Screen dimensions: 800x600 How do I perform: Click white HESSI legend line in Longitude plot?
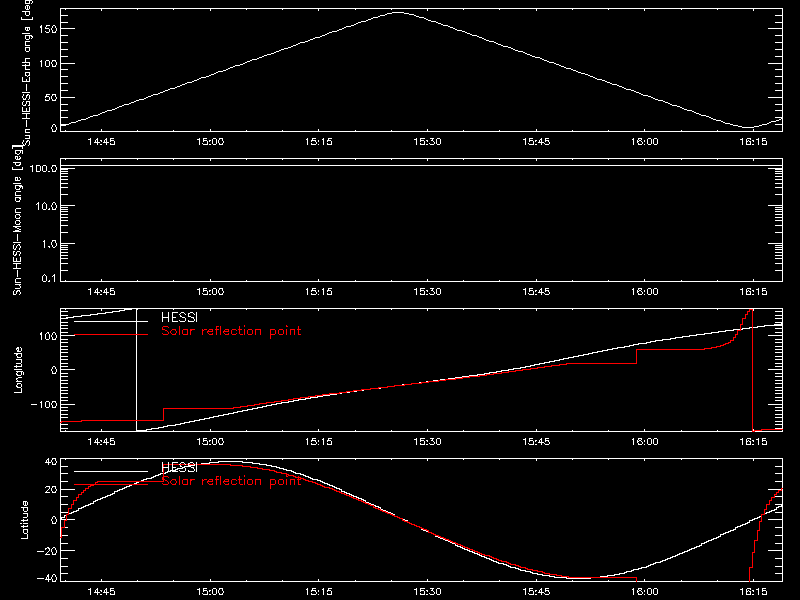point(111,321)
